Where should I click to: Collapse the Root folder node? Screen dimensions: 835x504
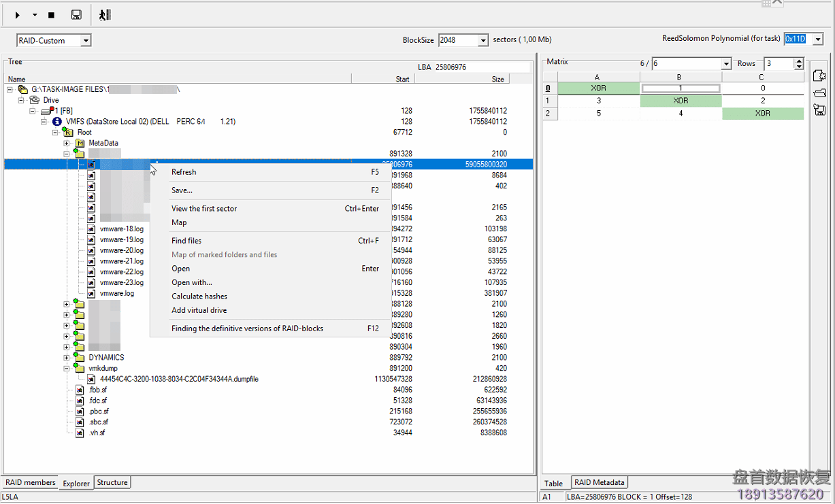(x=56, y=133)
